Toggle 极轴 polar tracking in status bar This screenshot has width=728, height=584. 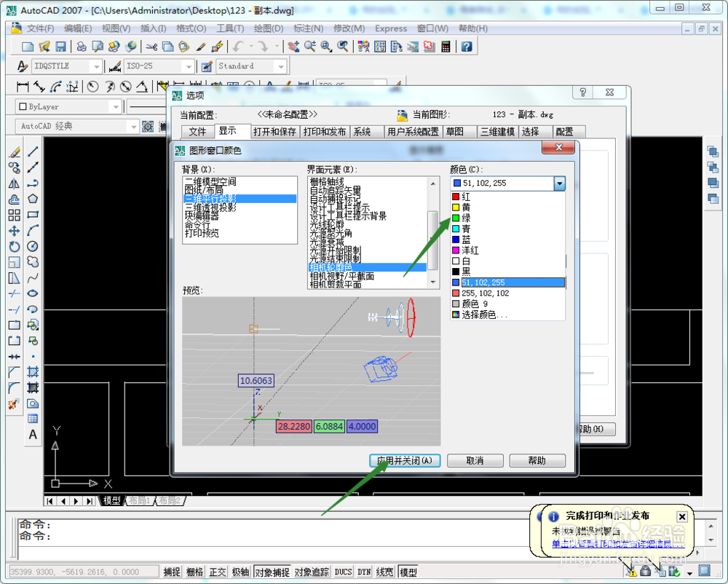coord(240,572)
